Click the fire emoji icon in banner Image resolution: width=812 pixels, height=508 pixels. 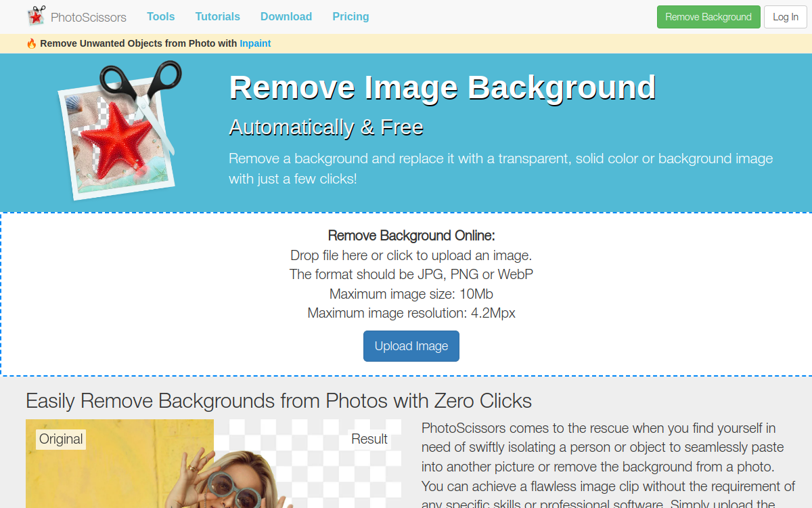coord(31,43)
